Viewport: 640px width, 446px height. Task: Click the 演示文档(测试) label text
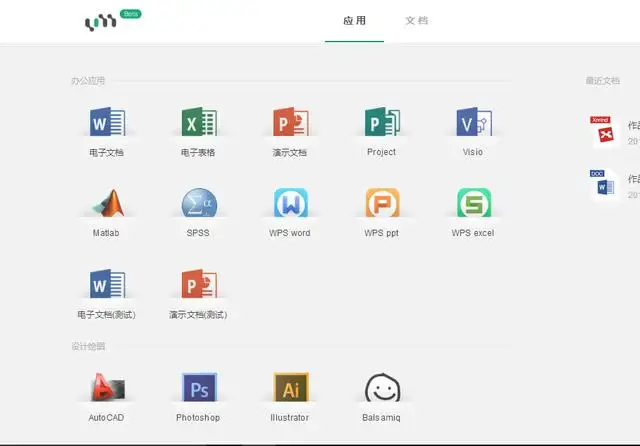coord(198,315)
